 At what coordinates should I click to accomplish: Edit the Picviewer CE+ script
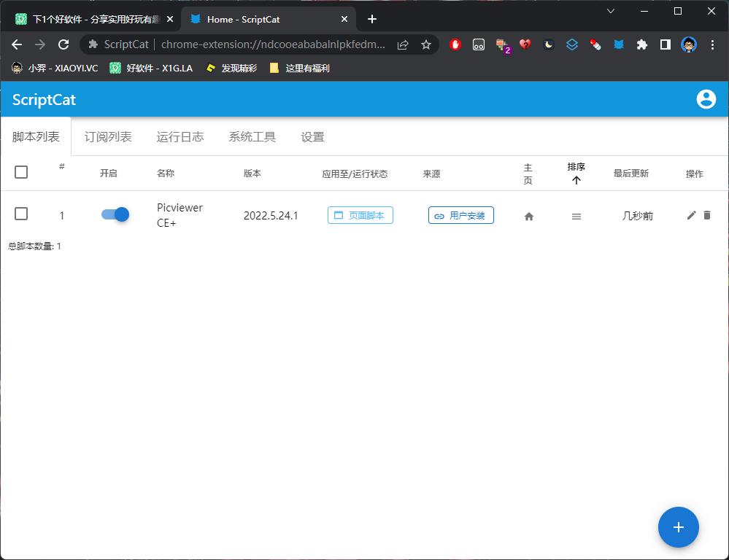click(691, 215)
